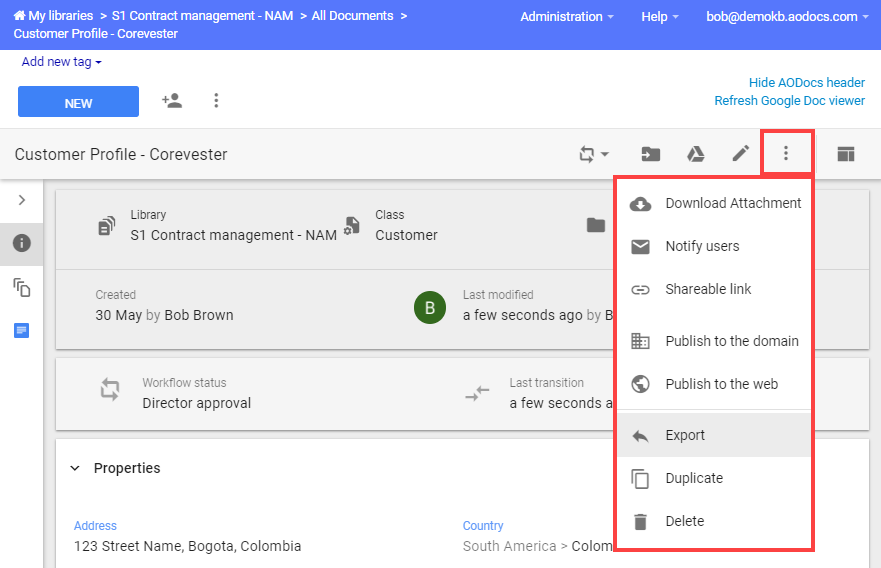This screenshot has width=881, height=568.
Task: Click the Address field label
Action: pyautogui.click(x=95, y=526)
